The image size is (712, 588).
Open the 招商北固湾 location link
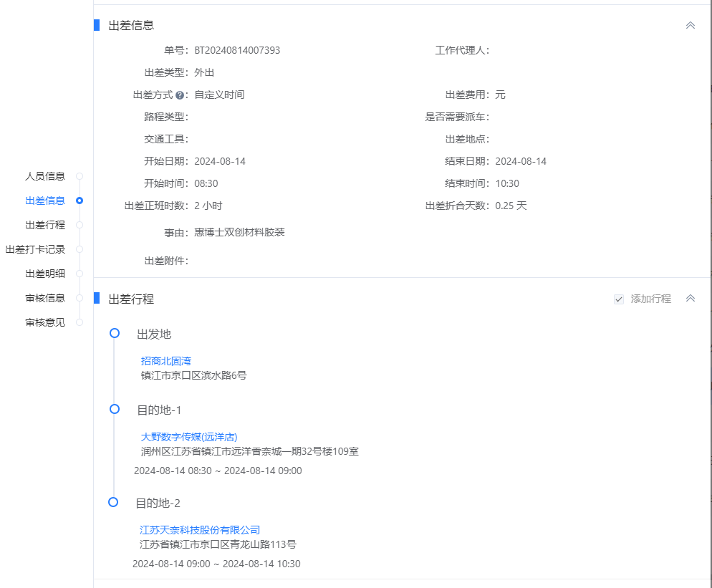pyautogui.click(x=168, y=361)
